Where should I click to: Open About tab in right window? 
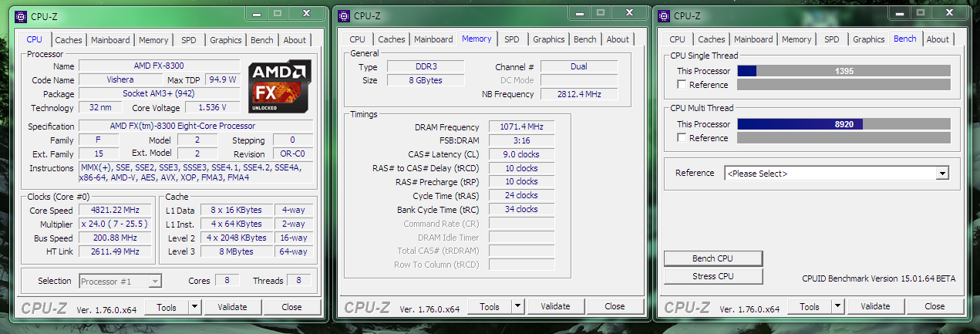coord(938,39)
